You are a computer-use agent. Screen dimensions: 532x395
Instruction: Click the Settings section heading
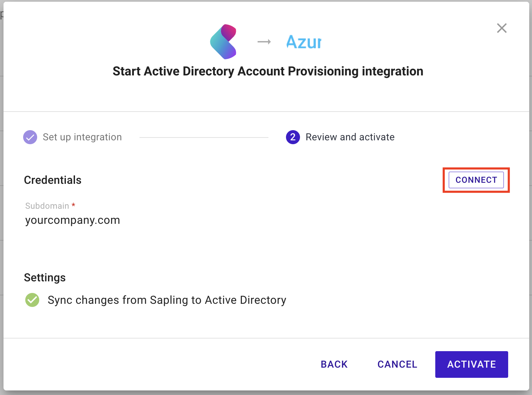point(45,277)
